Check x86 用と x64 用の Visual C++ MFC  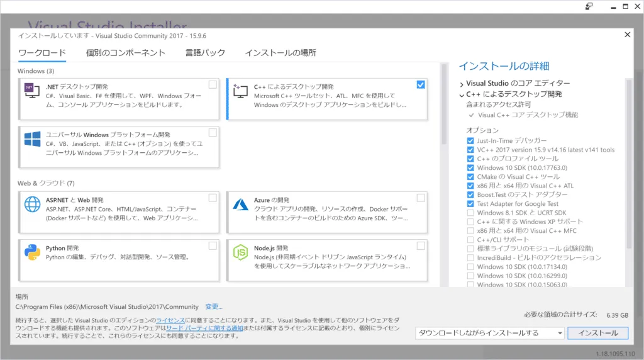point(470,231)
